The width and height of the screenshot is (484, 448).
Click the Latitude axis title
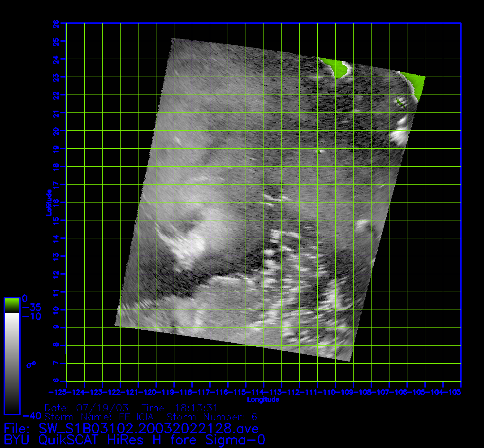point(48,202)
